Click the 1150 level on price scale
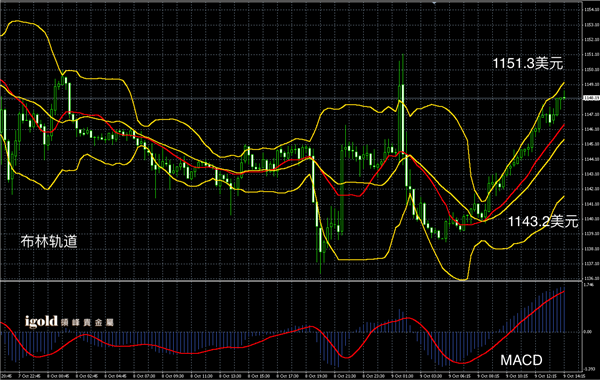The width and height of the screenshot is (600, 380). click(x=590, y=70)
